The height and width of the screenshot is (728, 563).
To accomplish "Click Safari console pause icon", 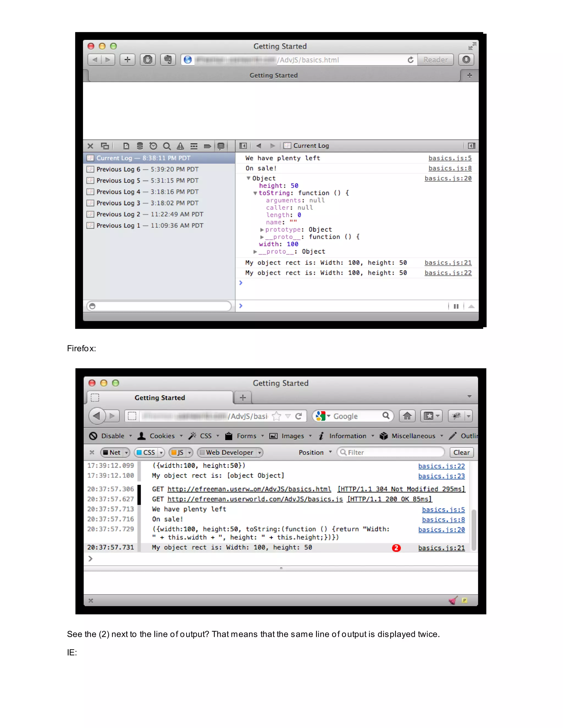I will [x=456, y=306].
